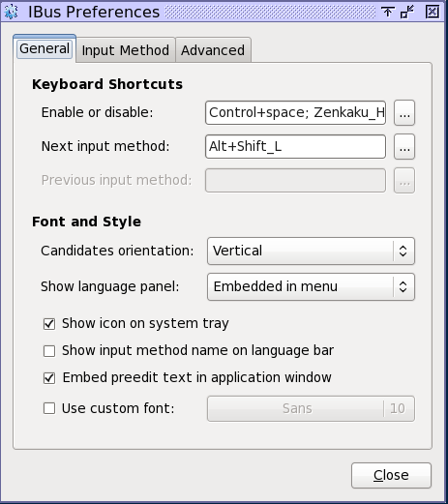Screen dimensions: 448x504
Task: Click the Close button at bottom
Action: pyautogui.click(x=391, y=475)
